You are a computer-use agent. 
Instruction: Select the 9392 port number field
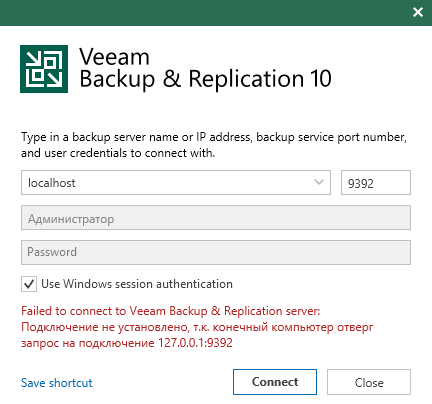click(x=376, y=183)
